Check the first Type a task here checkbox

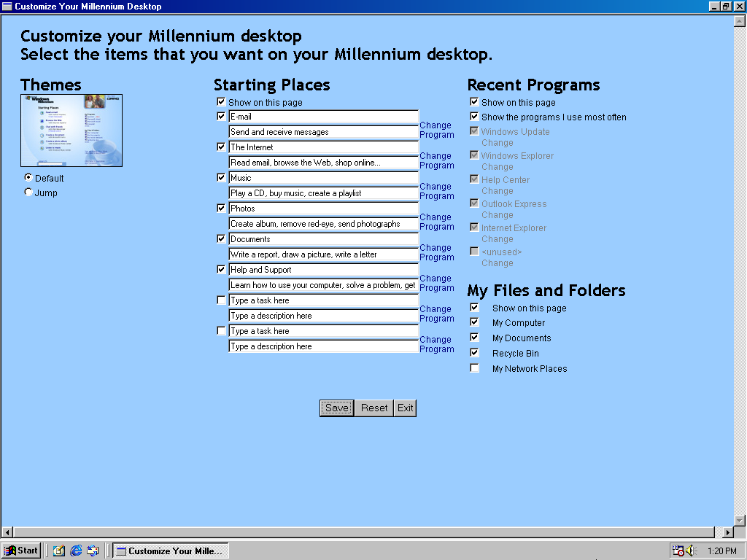click(221, 300)
